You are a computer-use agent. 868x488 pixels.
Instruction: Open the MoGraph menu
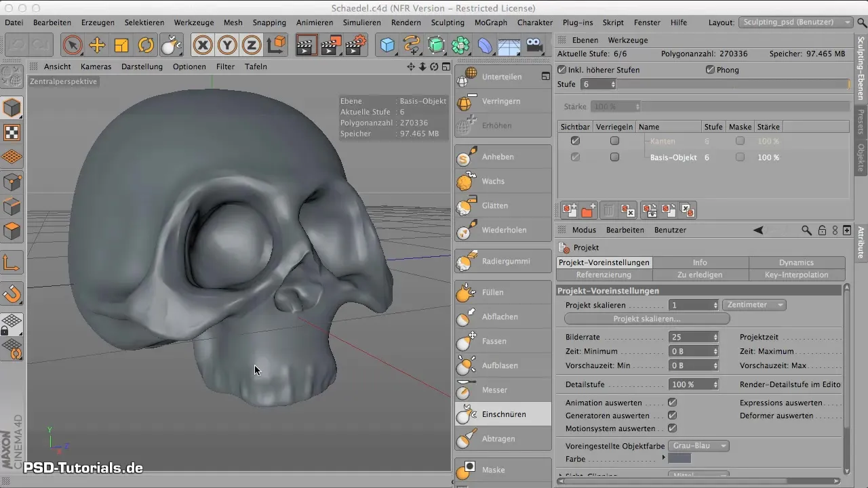point(491,22)
